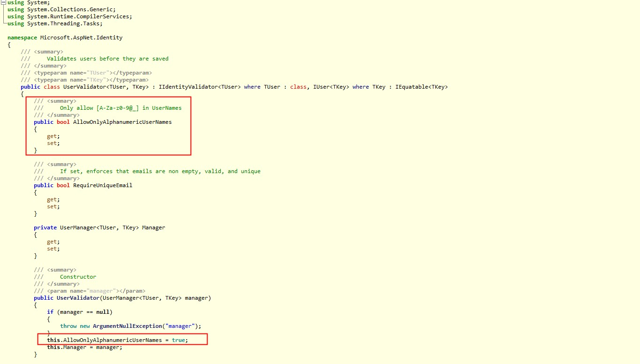Image resolution: width=640 pixels, height=364 pixels.
Task: Click the 'set;' accessor of the Manager property
Action: [54, 249]
